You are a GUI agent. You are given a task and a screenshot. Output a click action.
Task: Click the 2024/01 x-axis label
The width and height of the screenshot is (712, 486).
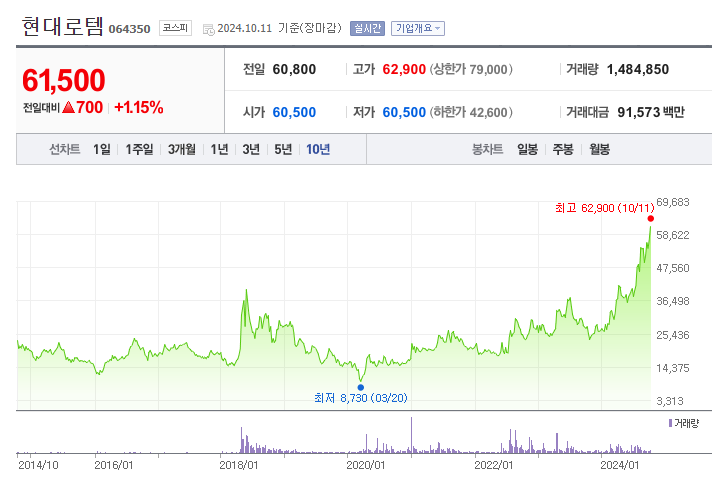tap(620, 466)
